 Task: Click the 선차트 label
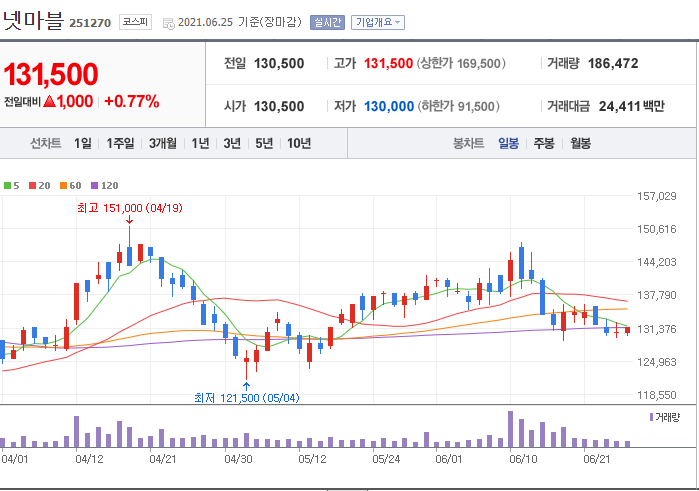click(x=45, y=143)
